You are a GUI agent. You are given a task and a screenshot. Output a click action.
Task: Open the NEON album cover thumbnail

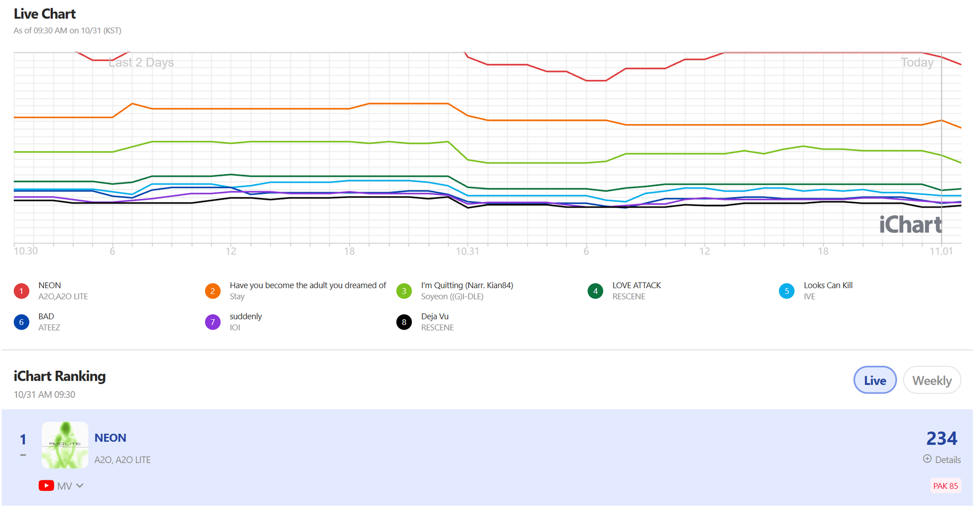coord(65,445)
